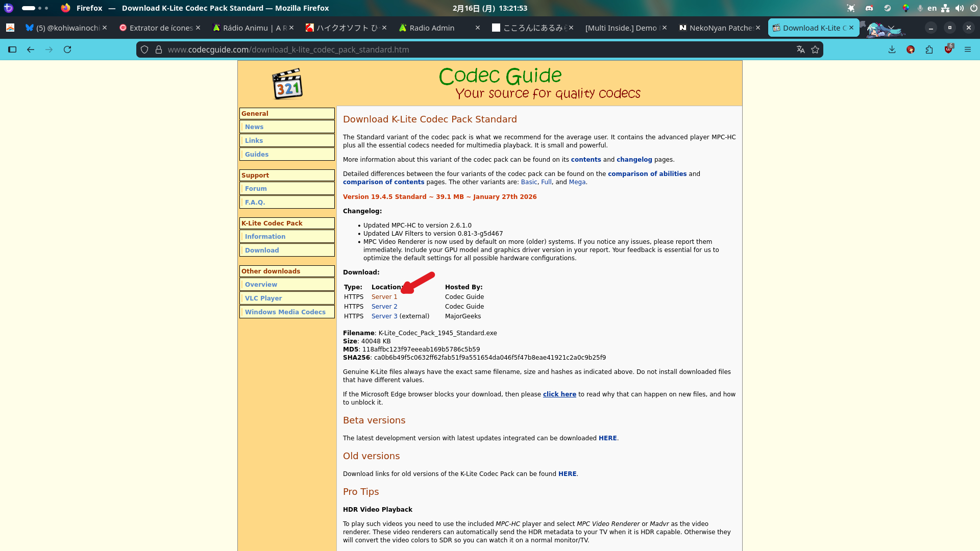Open the system volume indicator

(959, 8)
